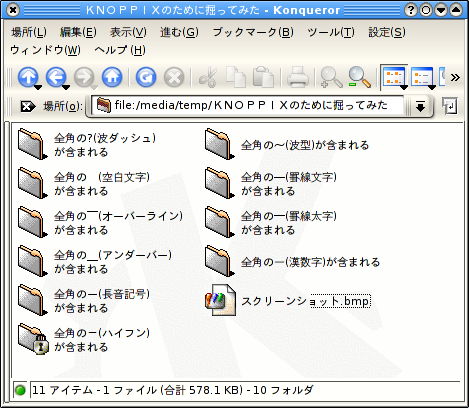Zoom out with magnifier minus icon

tap(359, 77)
